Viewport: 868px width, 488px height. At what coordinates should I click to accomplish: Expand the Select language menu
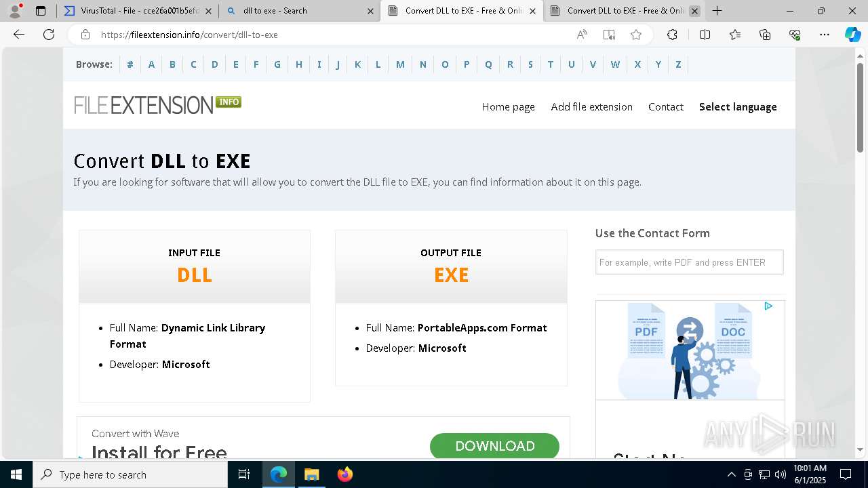[738, 106]
